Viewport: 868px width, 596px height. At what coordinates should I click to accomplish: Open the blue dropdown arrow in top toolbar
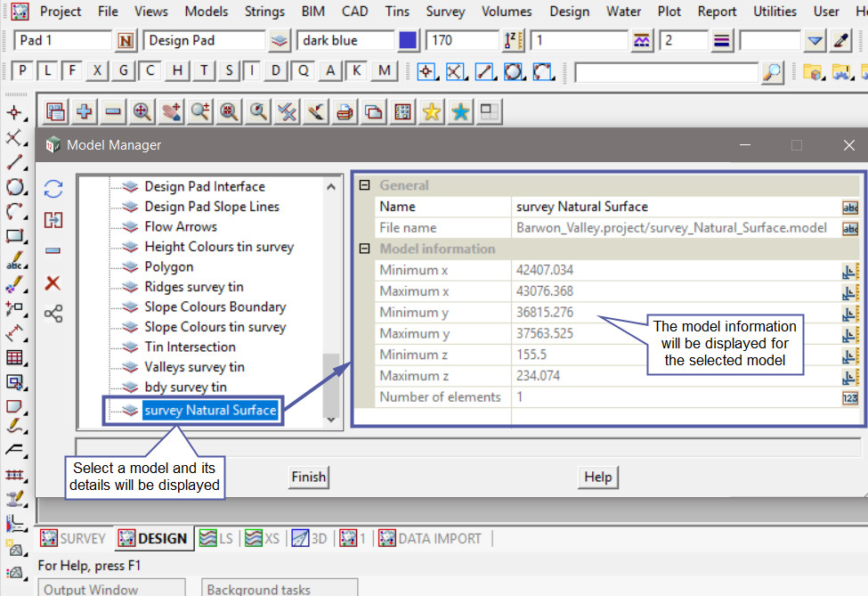[x=815, y=41]
